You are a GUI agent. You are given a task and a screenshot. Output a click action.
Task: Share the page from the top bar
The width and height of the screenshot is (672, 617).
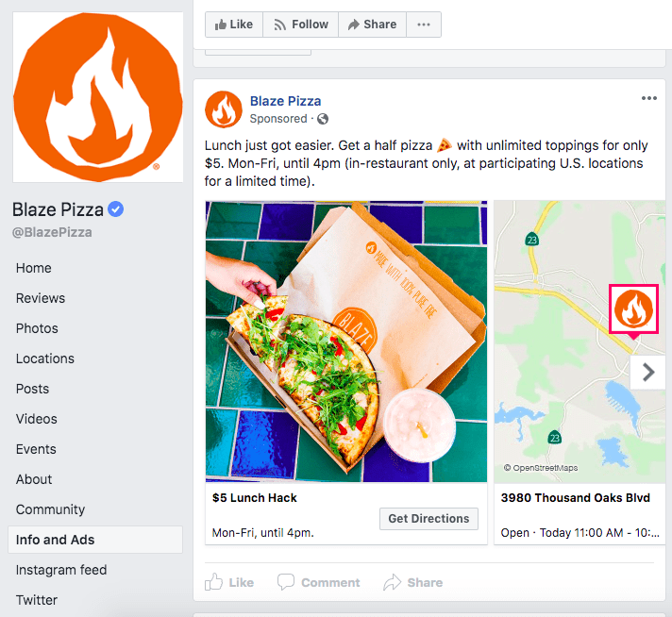click(x=373, y=25)
